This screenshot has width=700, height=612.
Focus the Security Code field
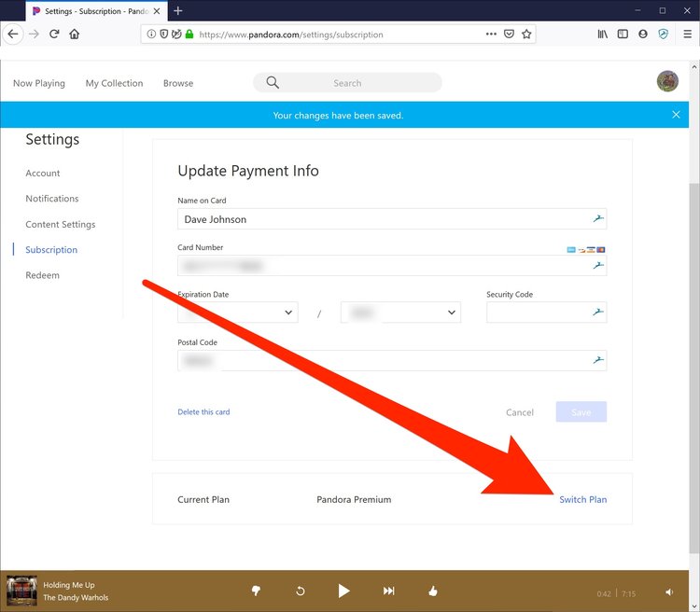[x=546, y=312]
